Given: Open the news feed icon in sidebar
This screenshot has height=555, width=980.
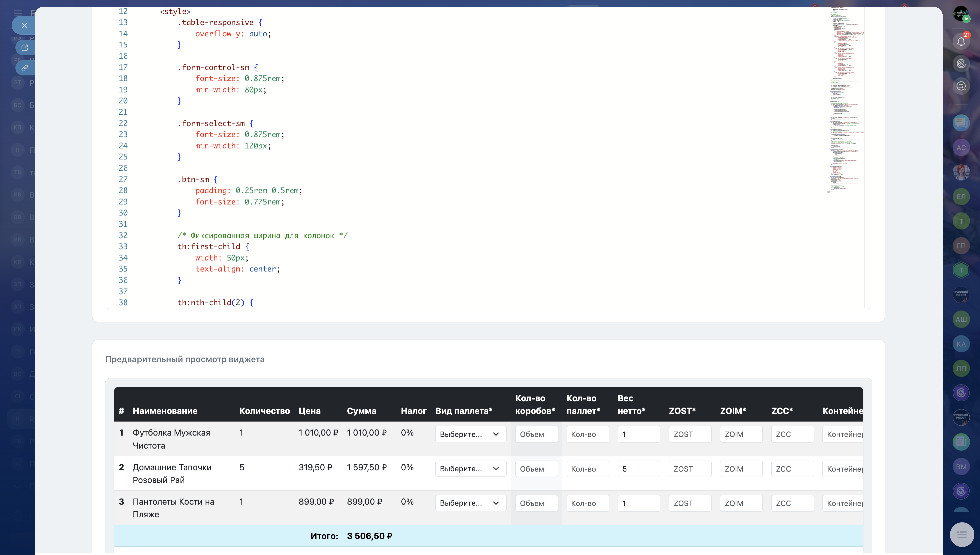Looking at the screenshot, I should pyautogui.click(x=961, y=442).
